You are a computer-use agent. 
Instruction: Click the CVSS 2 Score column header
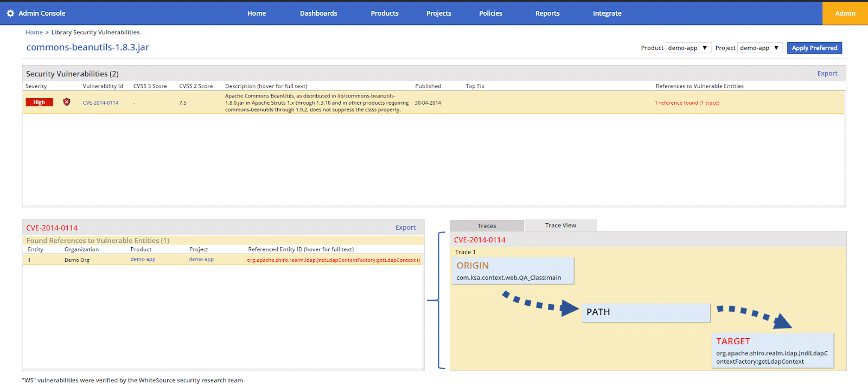(x=196, y=86)
